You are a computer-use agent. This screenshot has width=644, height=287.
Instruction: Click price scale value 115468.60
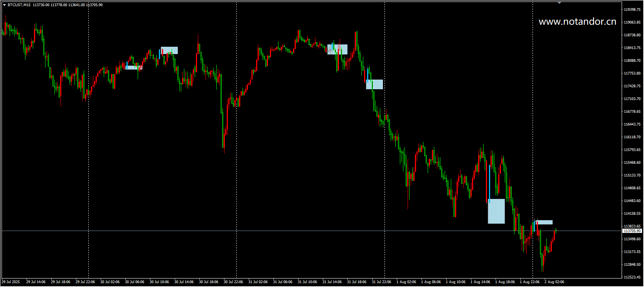coord(632,162)
